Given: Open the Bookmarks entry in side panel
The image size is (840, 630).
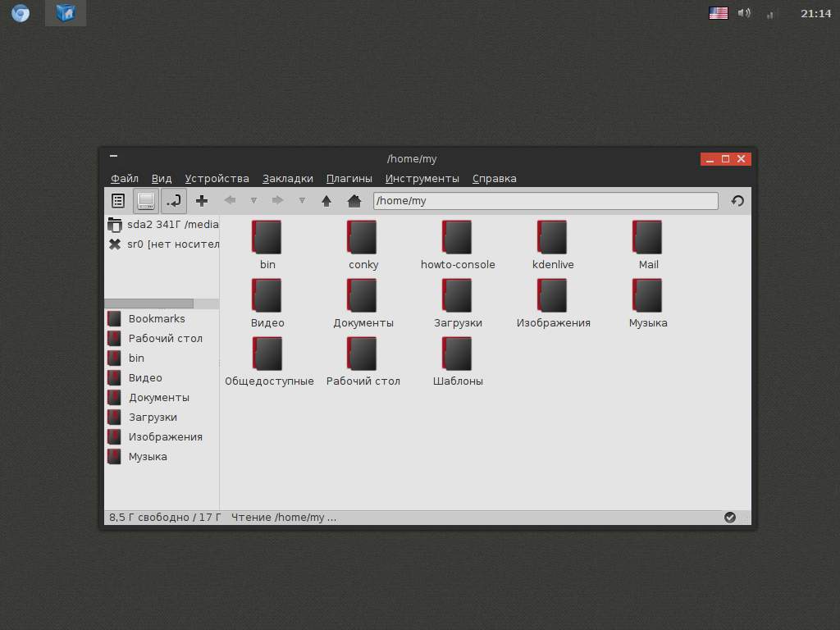Looking at the screenshot, I should (162, 319).
